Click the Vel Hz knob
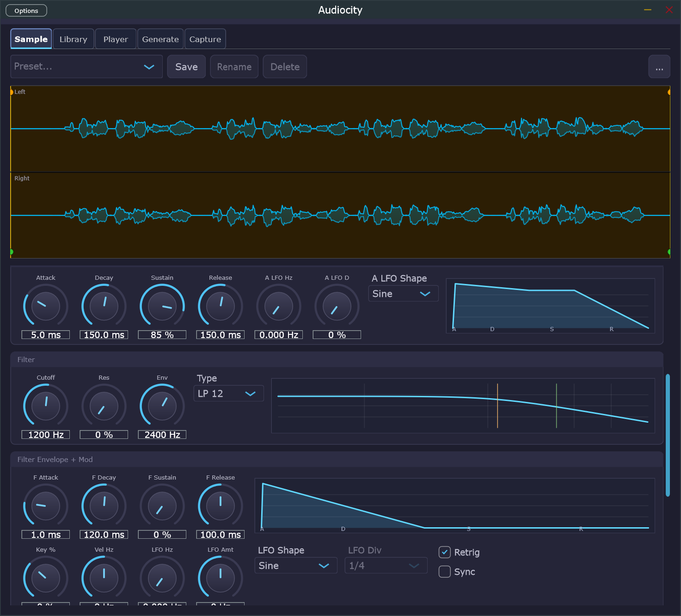This screenshot has height=616, width=681. point(104,578)
